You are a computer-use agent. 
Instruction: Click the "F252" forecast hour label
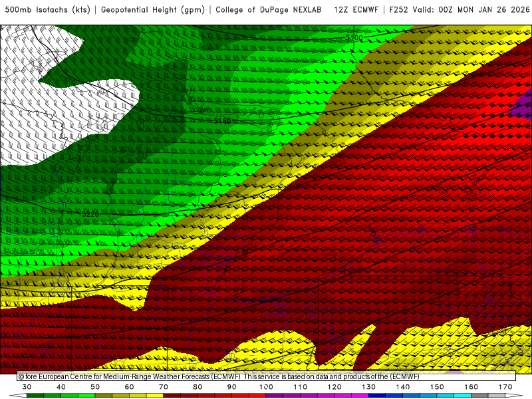click(x=398, y=10)
